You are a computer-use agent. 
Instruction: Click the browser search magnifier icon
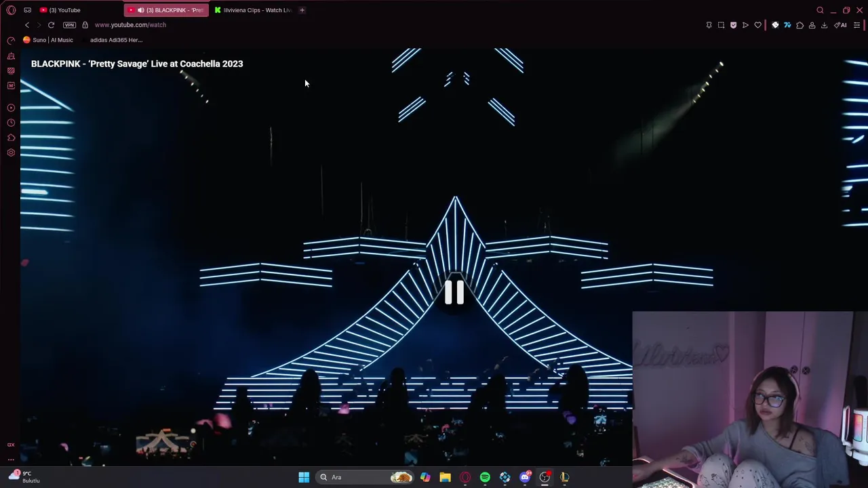pos(820,10)
